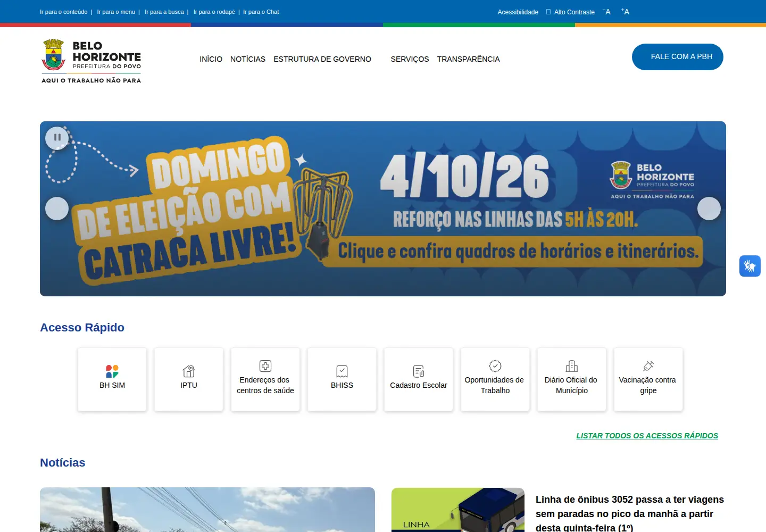Open the SERVIÇOS menu item
The width and height of the screenshot is (766, 532).
point(410,59)
